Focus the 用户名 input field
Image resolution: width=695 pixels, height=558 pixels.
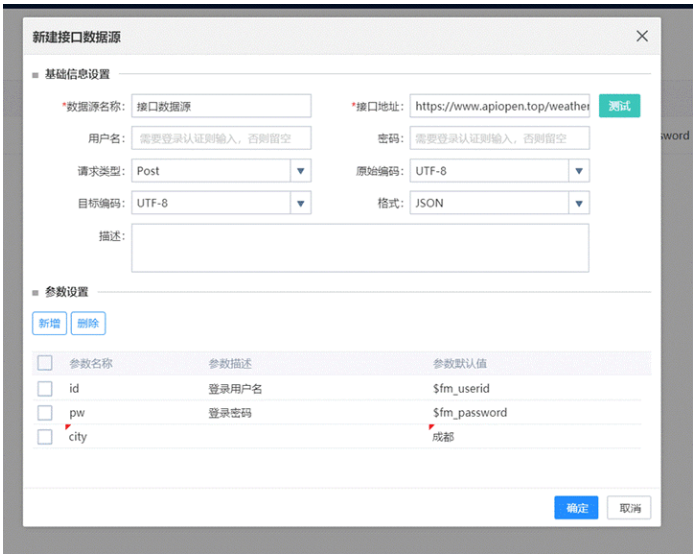click(221, 138)
